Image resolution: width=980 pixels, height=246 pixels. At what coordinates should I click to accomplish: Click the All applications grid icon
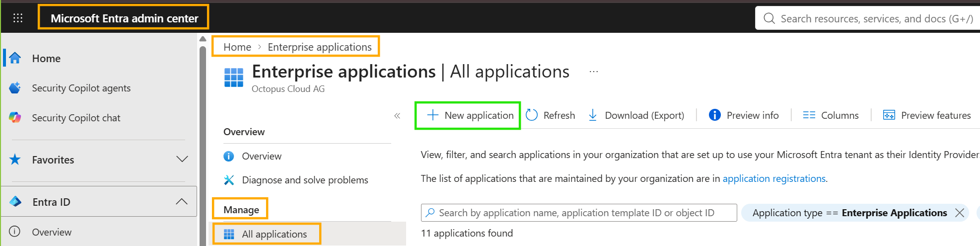tap(229, 234)
